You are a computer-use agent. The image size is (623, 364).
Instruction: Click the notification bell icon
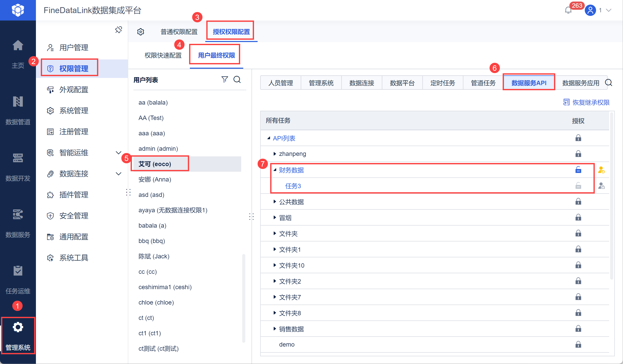coord(568,11)
